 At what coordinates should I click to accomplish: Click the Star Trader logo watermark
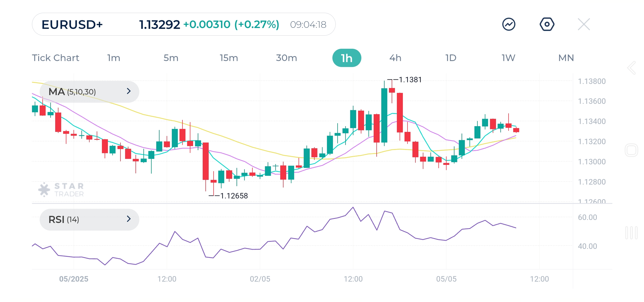(61, 190)
